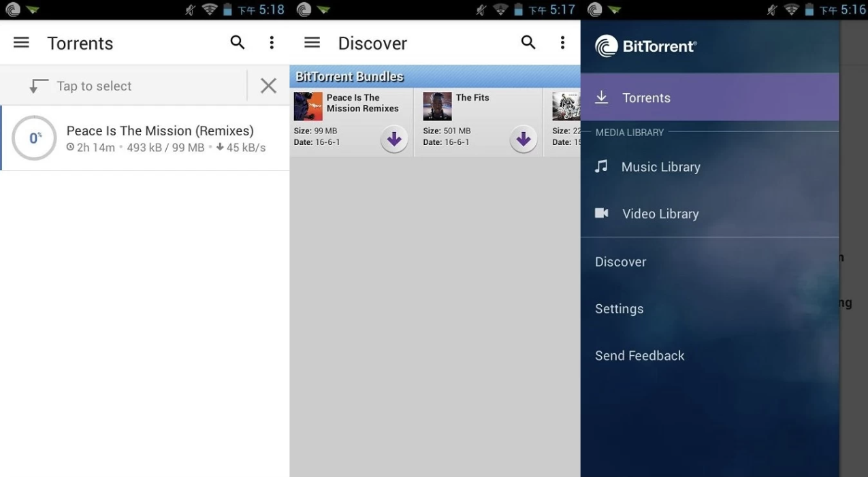Tap the 'Discover' screen title in the toolbar
This screenshot has width=868, height=477.
click(x=372, y=43)
